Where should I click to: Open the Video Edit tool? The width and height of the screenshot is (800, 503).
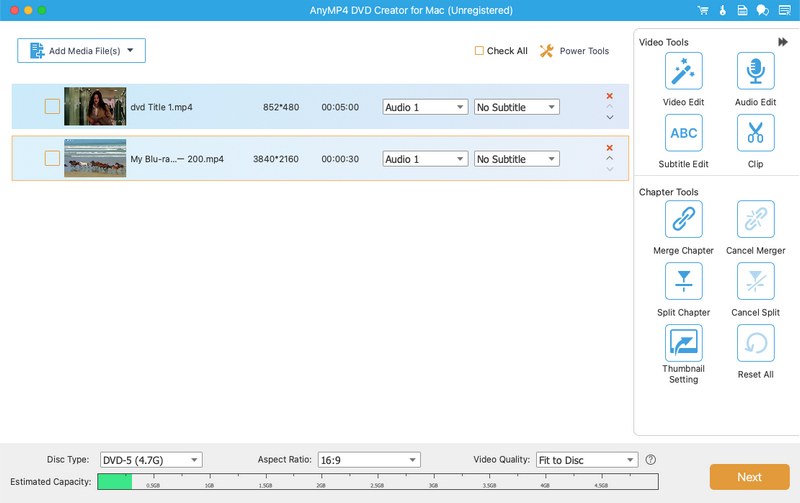click(683, 71)
